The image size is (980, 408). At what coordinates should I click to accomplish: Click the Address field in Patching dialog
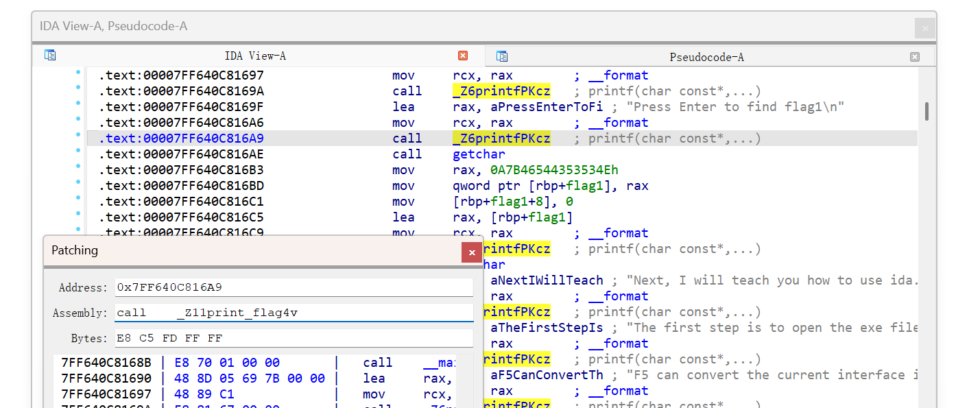pos(294,287)
